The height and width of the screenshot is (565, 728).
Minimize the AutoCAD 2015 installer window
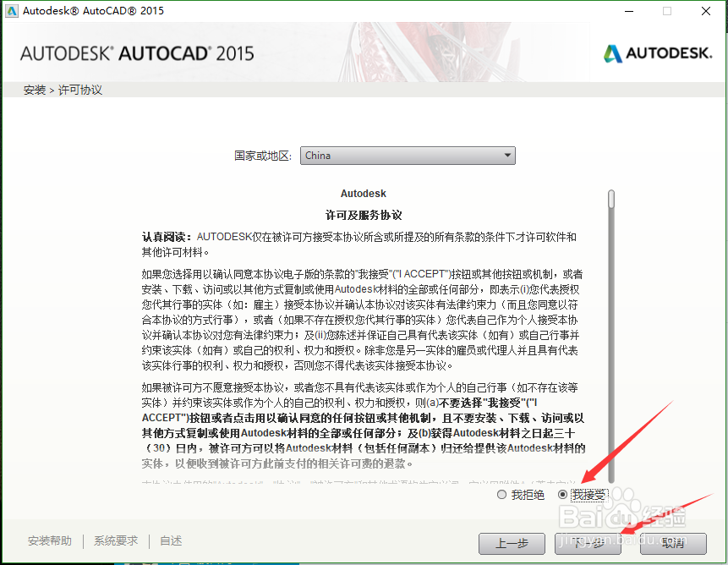tap(629, 11)
